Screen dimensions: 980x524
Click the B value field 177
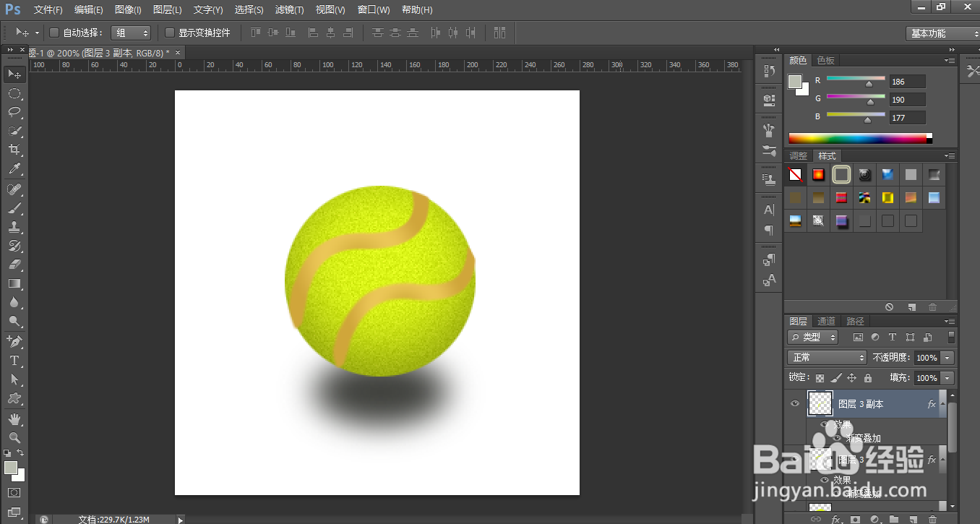click(908, 118)
